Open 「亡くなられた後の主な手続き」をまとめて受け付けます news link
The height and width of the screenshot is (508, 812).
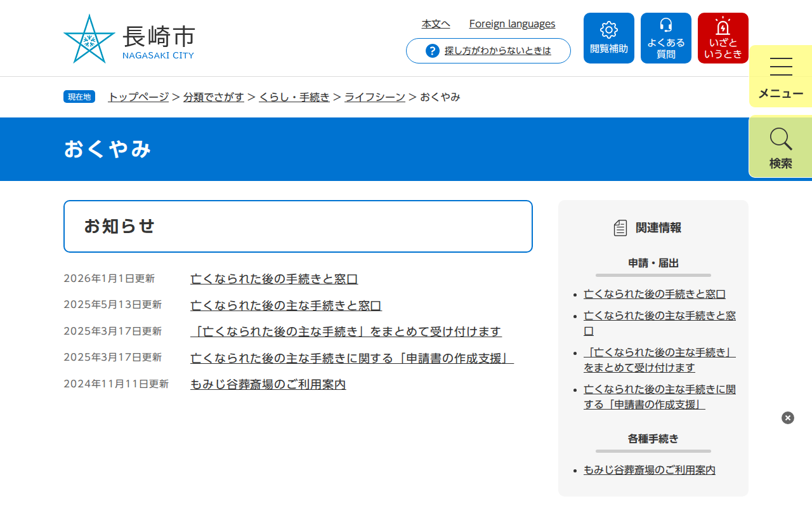(x=346, y=331)
